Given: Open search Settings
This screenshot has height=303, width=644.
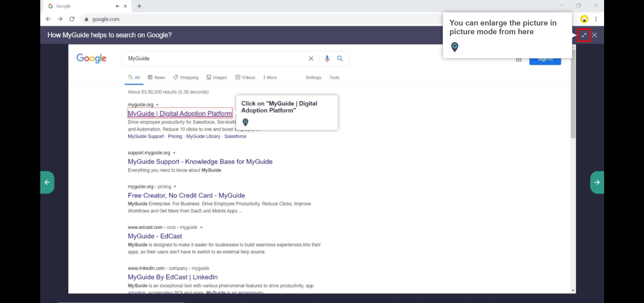Looking at the screenshot, I should (313, 78).
